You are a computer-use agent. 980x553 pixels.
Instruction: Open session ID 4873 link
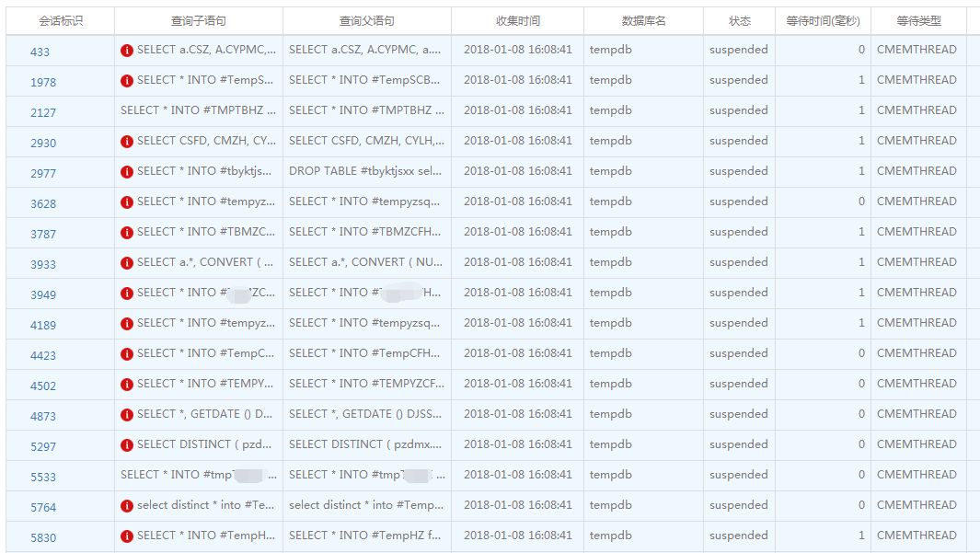[x=43, y=417]
